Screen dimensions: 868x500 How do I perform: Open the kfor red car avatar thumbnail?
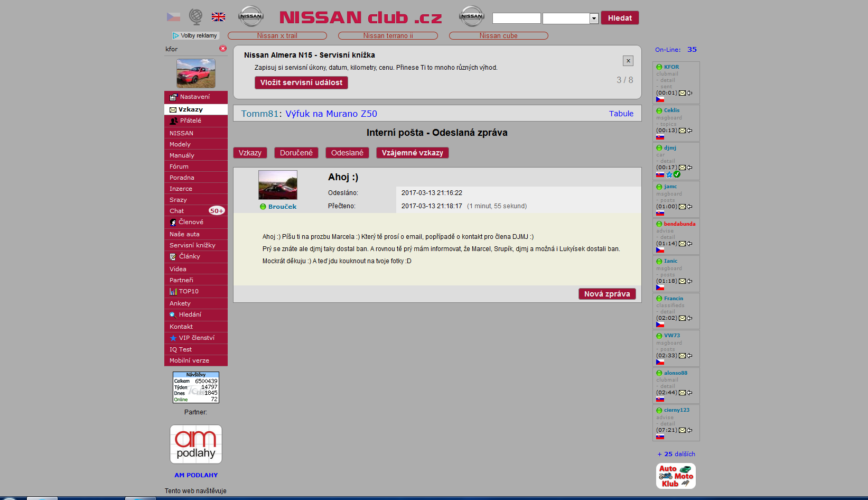pos(195,73)
